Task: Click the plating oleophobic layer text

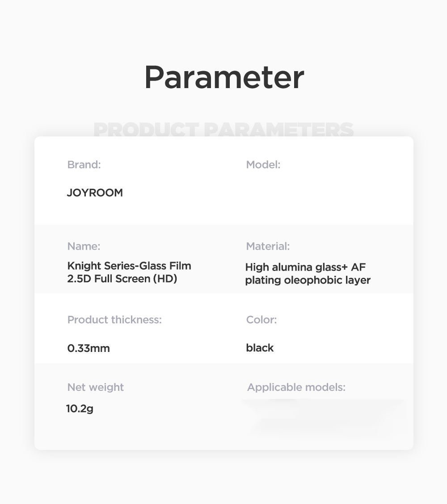Action: coord(308,280)
